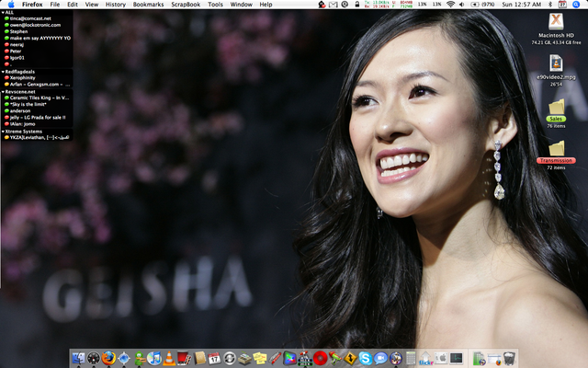Open the padlock menu bar icon
Screen dimensions: 588x368
point(357,5)
